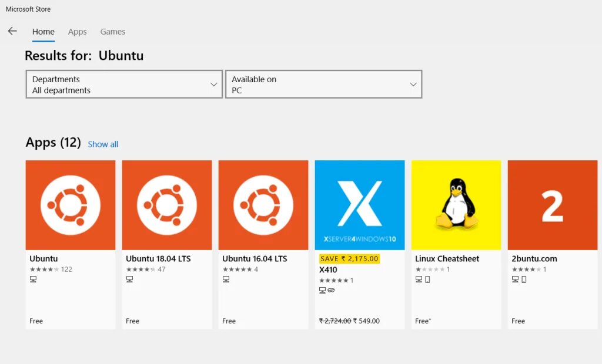This screenshot has height=364, width=602.
Task: Switch to the Games tab
Action: click(112, 32)
